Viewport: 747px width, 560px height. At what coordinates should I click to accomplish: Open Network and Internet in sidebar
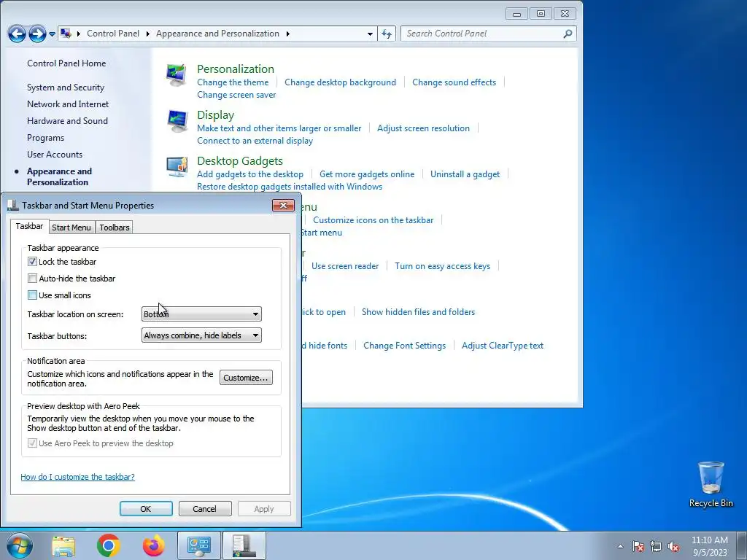coord(68,104)
